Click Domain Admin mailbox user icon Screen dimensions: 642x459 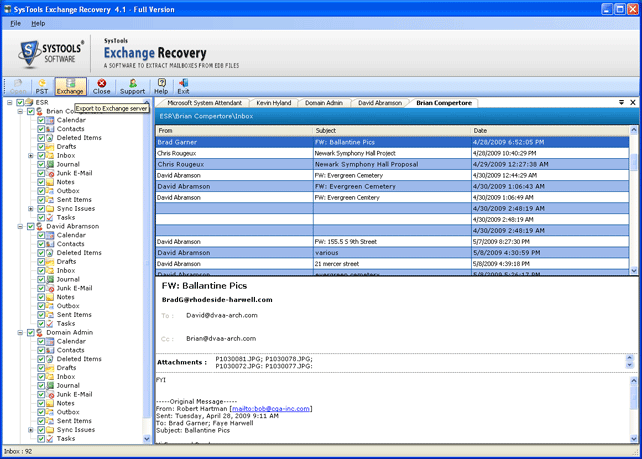click(39, 332)
